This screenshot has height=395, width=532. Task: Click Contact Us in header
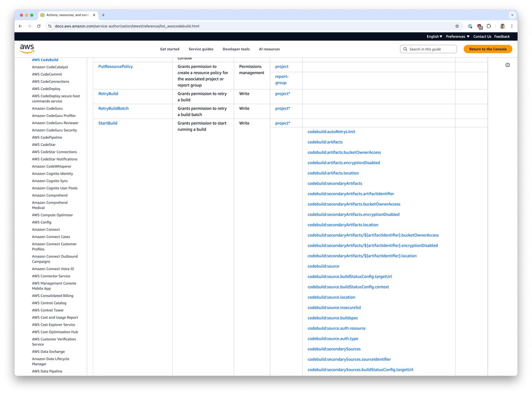click(482, 36)
